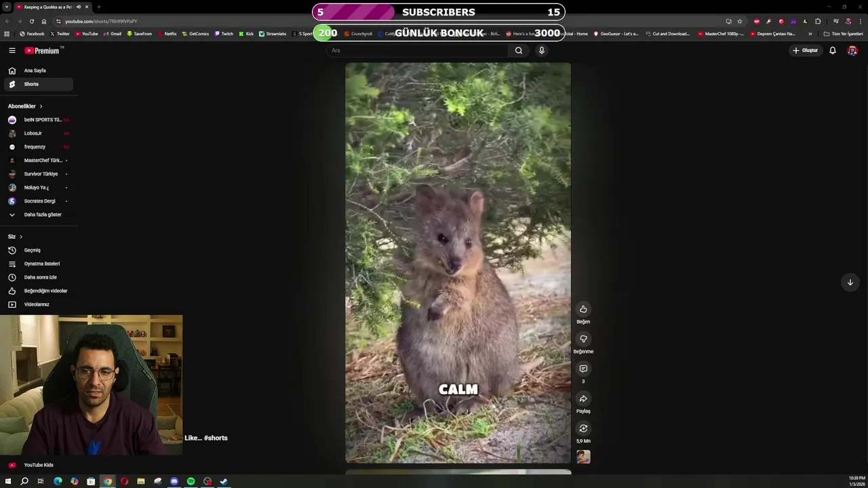Open Noluyo Ya channel
Image resolution: width=868 pixels, height=488 pixels.
click(x=38, y=187)
